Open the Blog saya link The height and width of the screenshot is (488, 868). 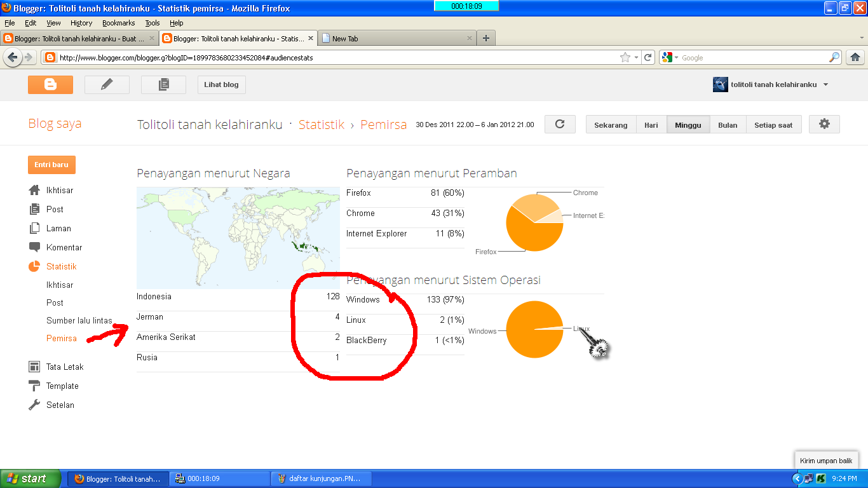55,123
